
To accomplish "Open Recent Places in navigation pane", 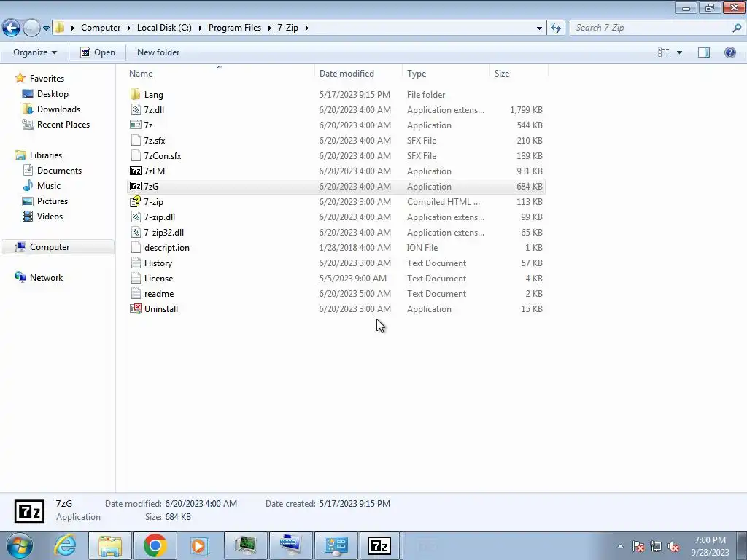I will 63,124.
